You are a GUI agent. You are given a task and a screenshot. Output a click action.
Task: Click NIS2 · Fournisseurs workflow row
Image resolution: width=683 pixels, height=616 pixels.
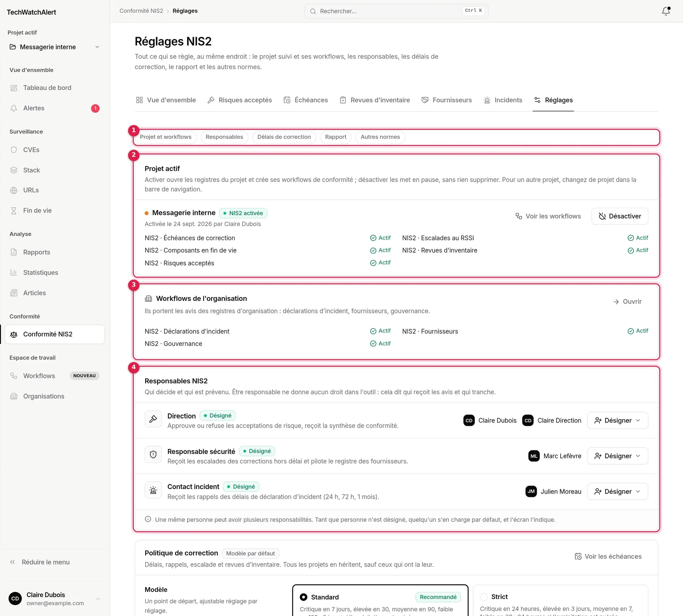coord(525,331)
